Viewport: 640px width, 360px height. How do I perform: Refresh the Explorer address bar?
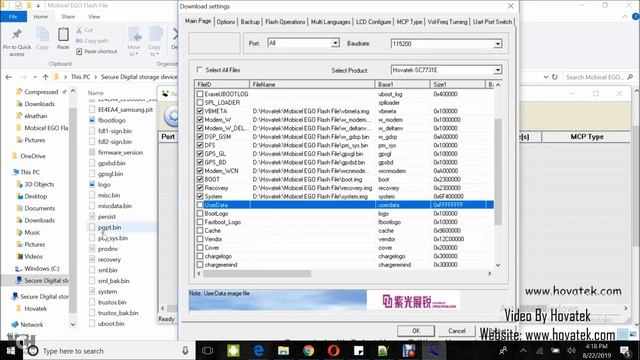coord(554,77)
